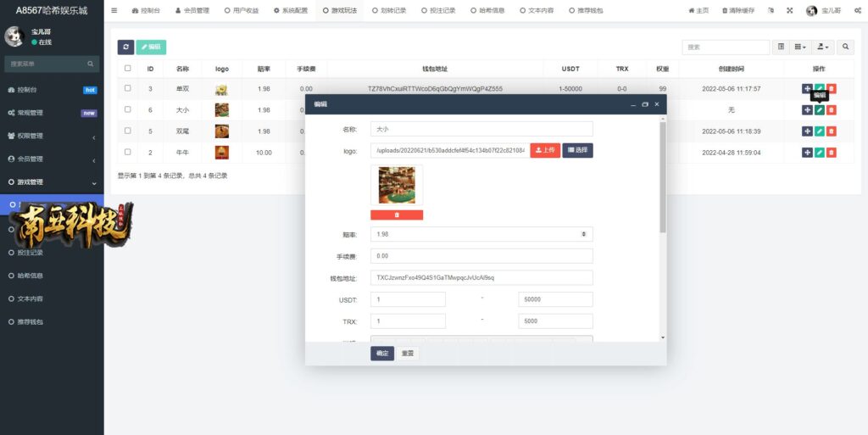Toggle the select-all checkbox in table header
The height and width of the screenshot is (435, 868).
pos(128,68)
